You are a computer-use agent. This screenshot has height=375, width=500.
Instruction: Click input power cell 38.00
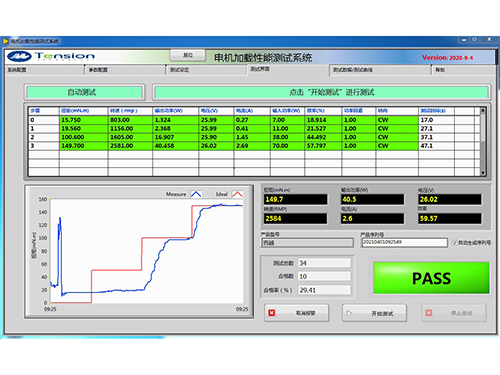click(288, 137)
